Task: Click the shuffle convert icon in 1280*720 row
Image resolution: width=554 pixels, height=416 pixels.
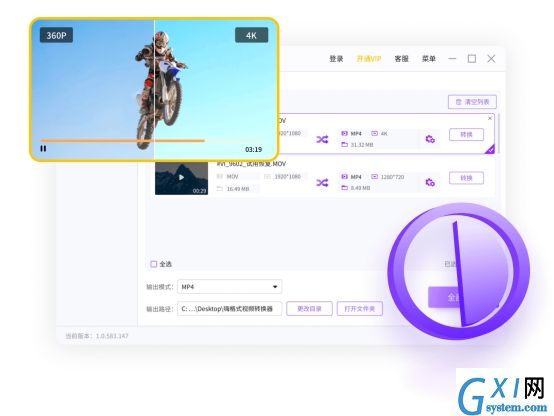Action: coord(322,183)
